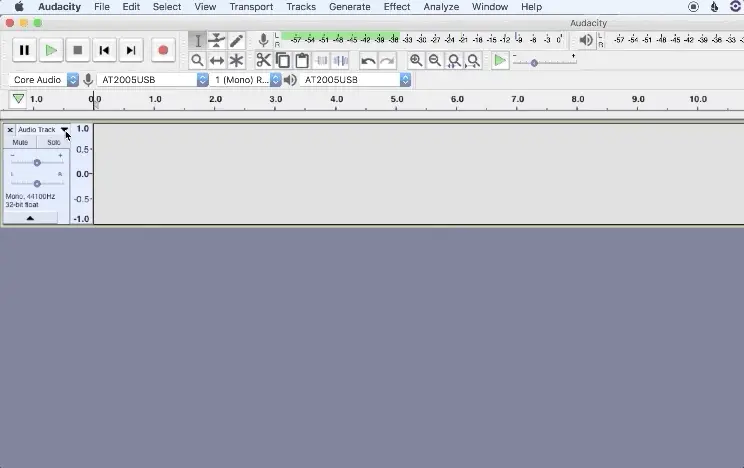Open the Help menu
744x468 pixels.
531,7
